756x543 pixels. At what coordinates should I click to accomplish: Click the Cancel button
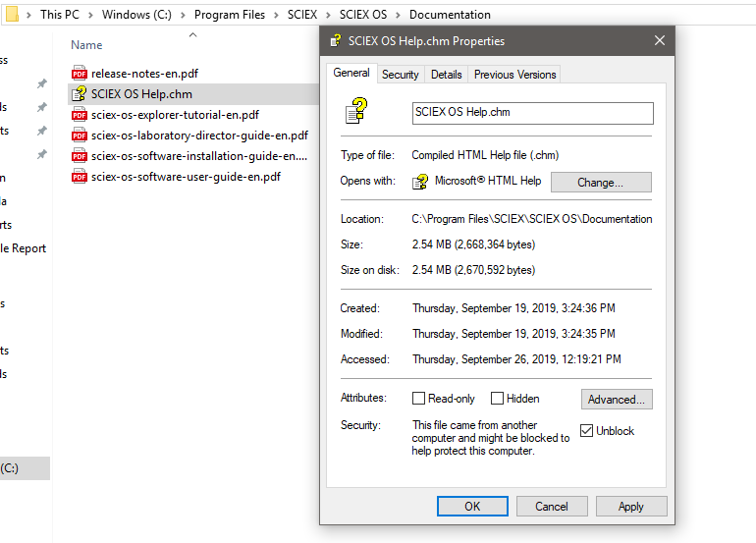(x=552, y=507)
